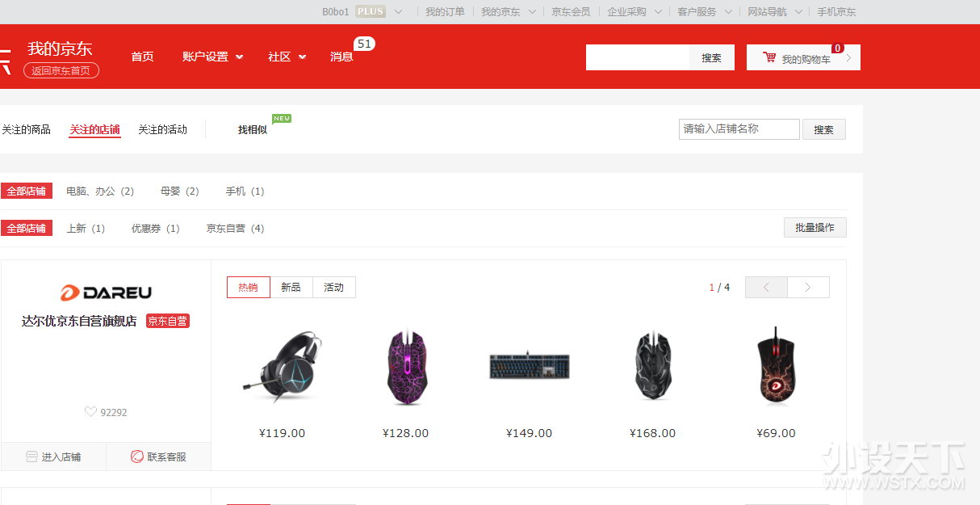
Task: Select 全部店铺 in the 上新 filter row
Action: click(27, 229)
